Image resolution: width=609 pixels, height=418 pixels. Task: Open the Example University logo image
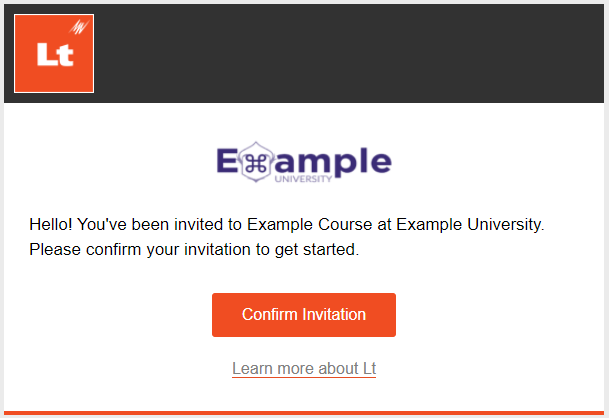click(304, 162)
